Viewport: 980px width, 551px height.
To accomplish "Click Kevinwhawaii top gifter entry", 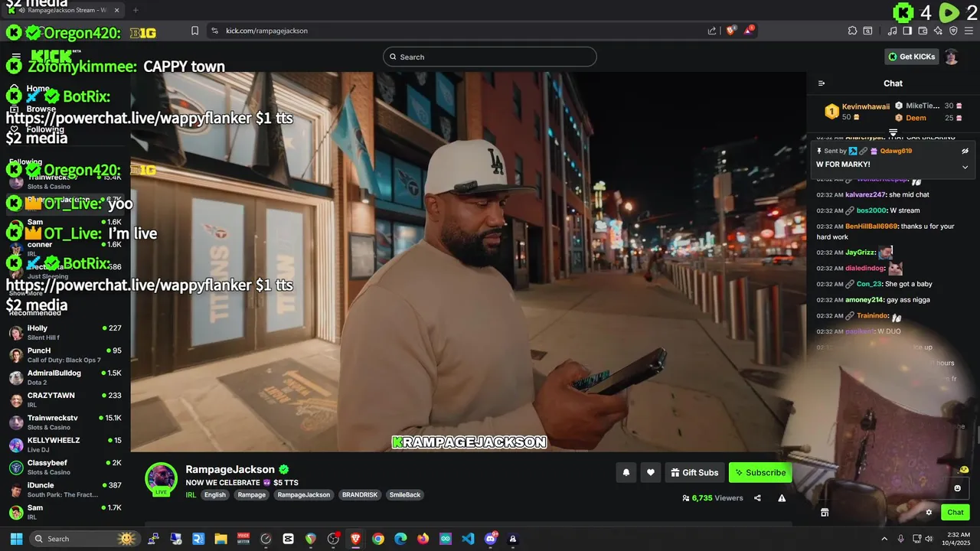I will (x=857, y=112).
